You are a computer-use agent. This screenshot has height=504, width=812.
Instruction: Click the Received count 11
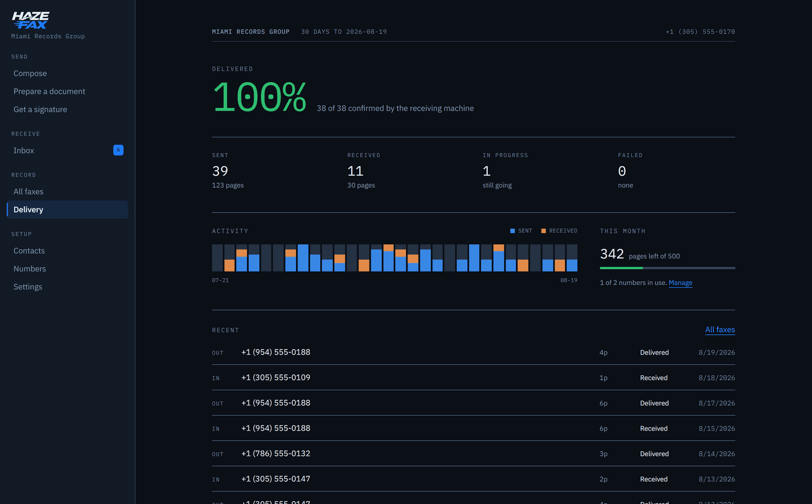pos(355,171)
